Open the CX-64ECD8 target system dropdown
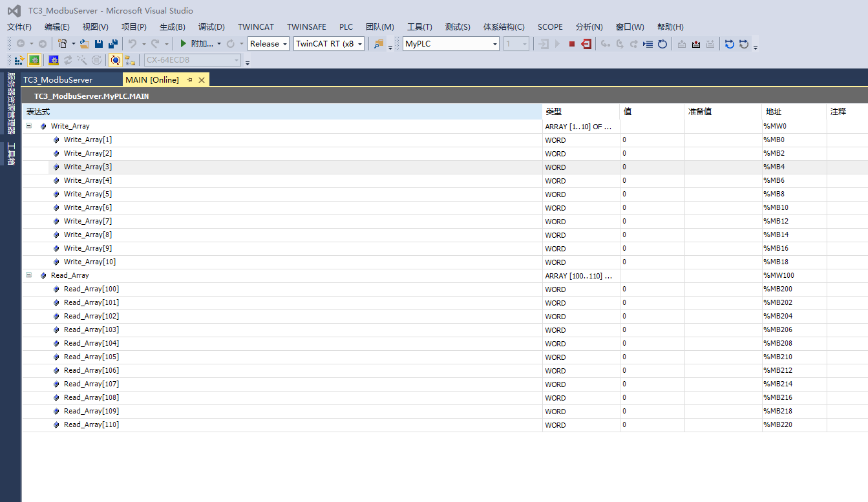This screenshot has height=502, width=868. (x=237, y=60)
